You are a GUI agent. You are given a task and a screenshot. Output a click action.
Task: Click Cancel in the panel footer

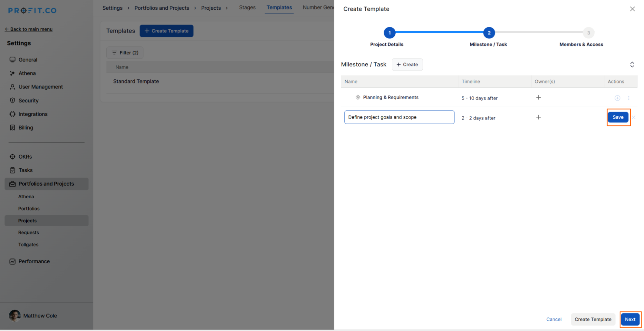coord(554,319)
